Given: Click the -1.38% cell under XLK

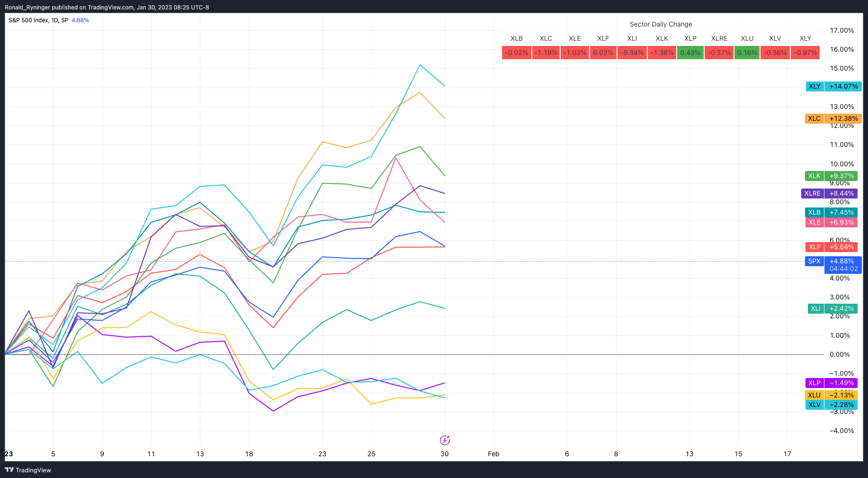Looking at the screenshot, I should click(x=662, y=53).
